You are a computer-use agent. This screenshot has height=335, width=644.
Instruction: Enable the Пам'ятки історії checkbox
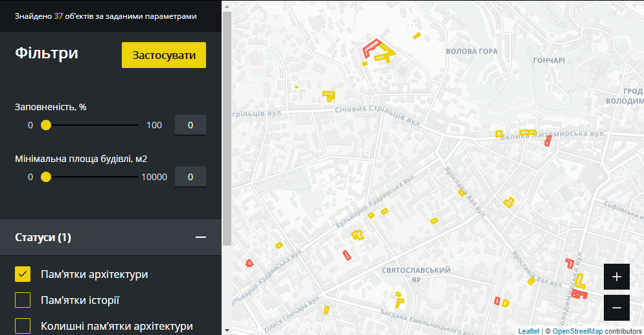click(x=23, y=300)
